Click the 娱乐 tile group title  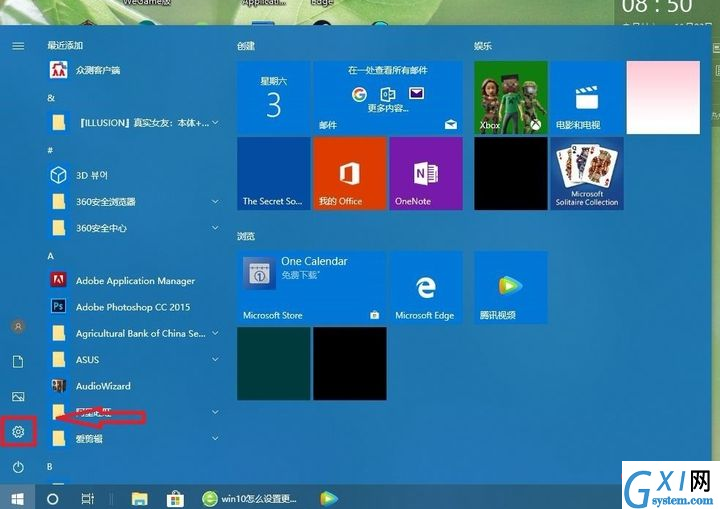483,46
